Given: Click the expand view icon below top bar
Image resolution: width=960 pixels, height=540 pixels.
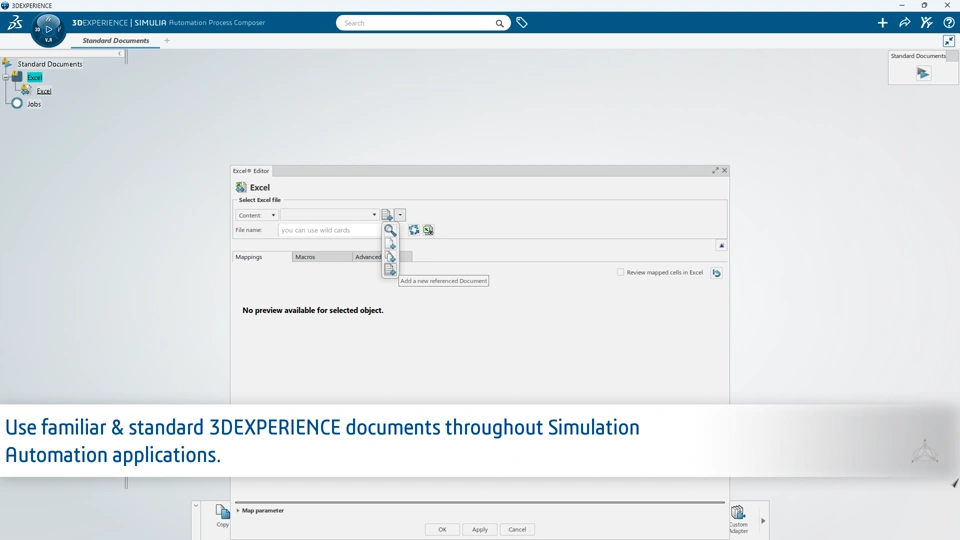Looking at the screenshot, I should coord(948,41).
